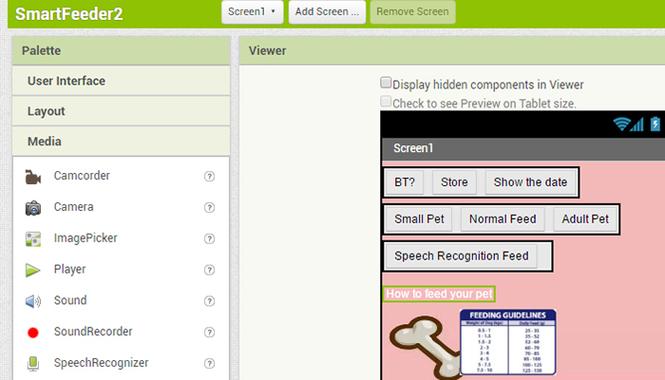665x380 pixels.
Task: Expand the User Interface palette section
Action: click(121, 81)
